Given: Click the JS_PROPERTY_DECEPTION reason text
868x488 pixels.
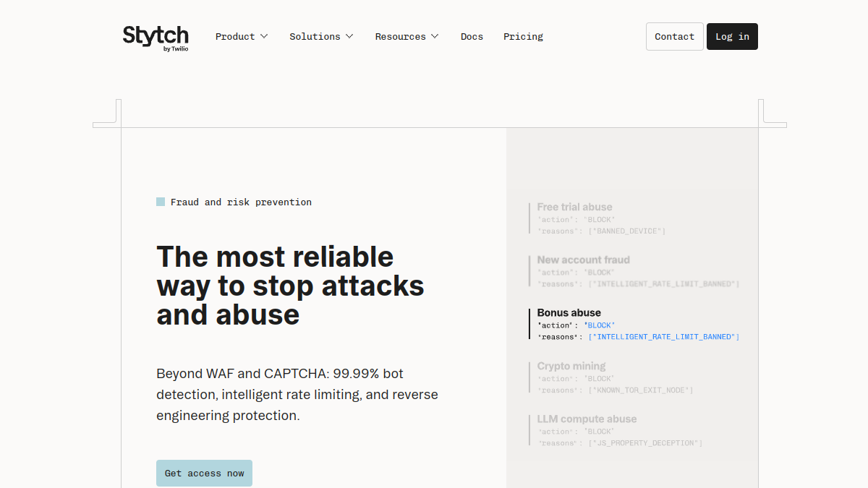Looking at the screenshot, I should click(645, 443).
